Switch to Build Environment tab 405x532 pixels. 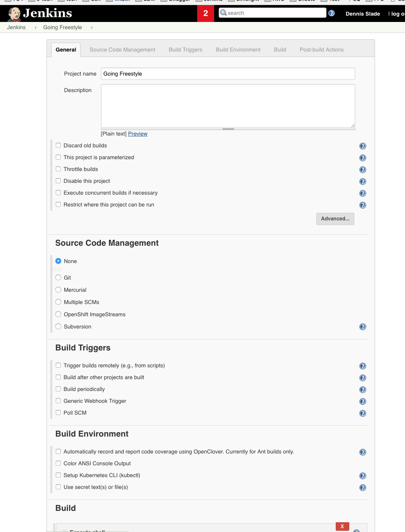238,50
